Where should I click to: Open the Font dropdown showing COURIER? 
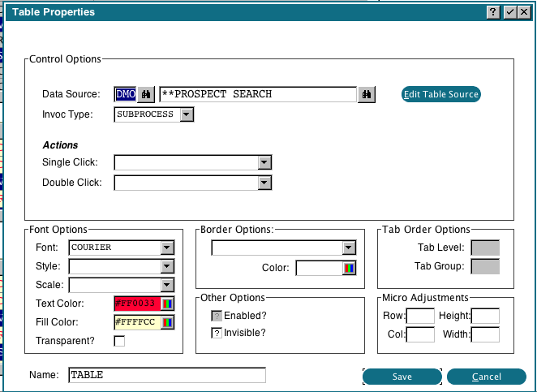pos(167,248)
